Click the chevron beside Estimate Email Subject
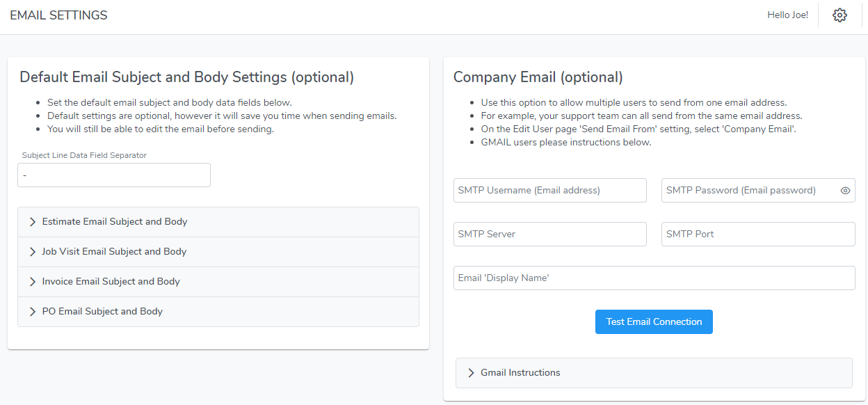 33,221
